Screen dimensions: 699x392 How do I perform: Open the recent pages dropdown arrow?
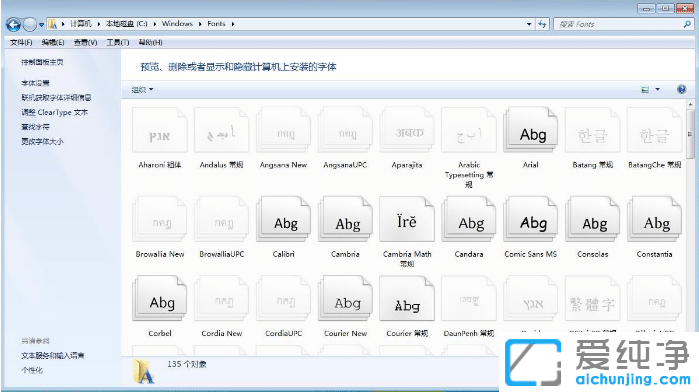tap(41, 25)
